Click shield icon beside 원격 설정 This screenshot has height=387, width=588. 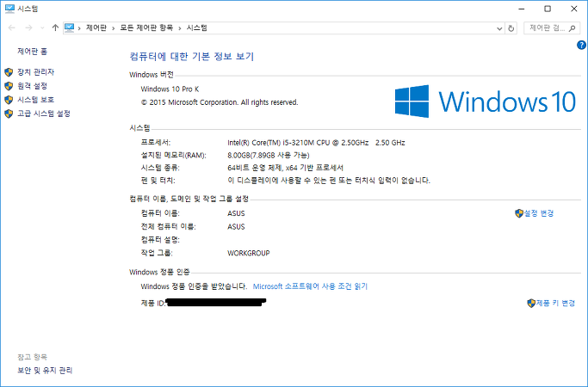point(9,86)
